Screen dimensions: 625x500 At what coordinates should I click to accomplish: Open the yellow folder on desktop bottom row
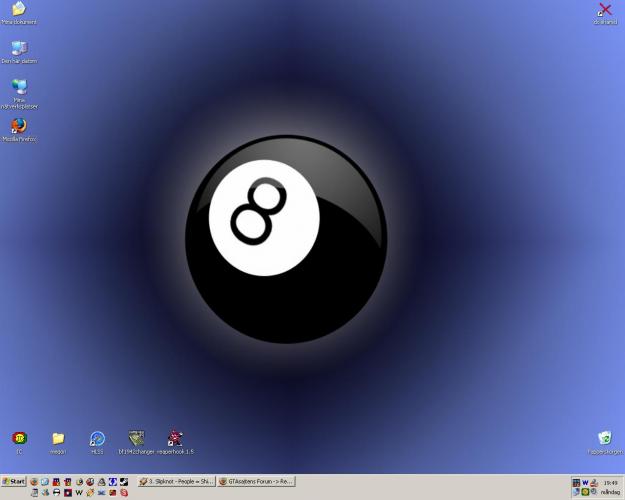pos(58,438)
